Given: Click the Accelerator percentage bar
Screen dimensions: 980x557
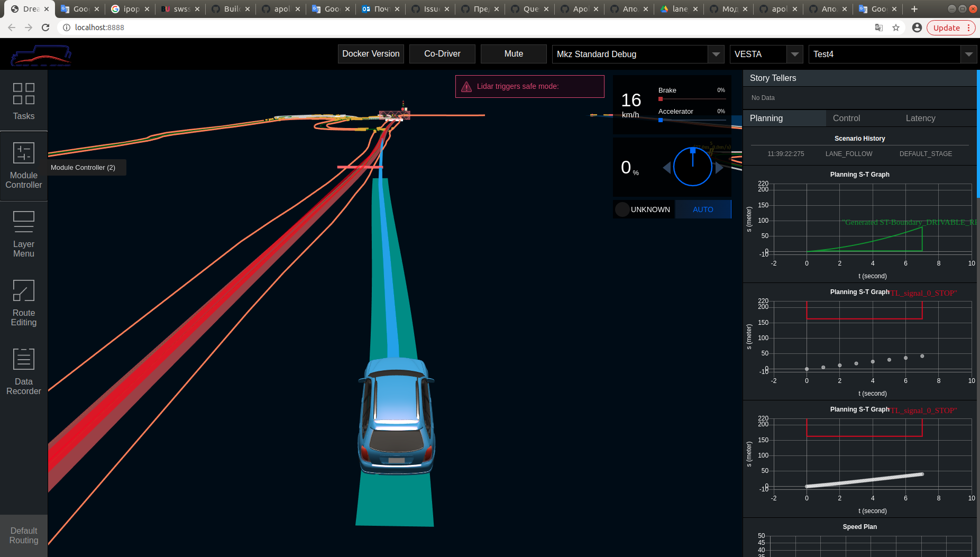Looking at the screenshot, I should pyautogui.click(x=692, y=120).
